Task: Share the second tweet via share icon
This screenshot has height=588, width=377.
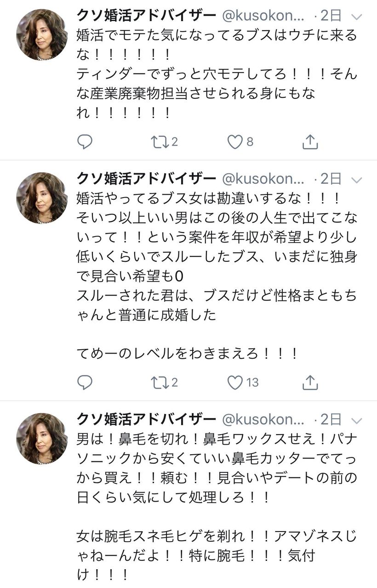Action: 310,382
